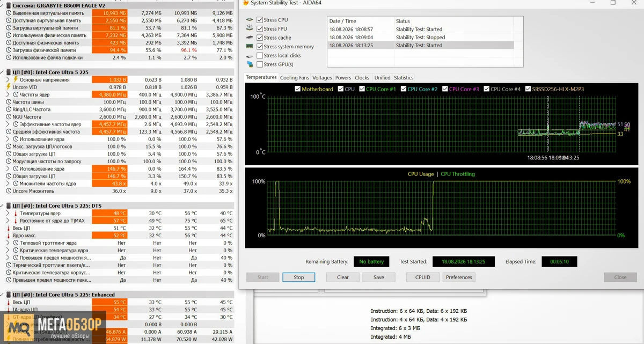Click the clock icon of Макс. загрузка ЦП/потоков
The width and height of the screenshot is (644, 344).
coord(8,147)
